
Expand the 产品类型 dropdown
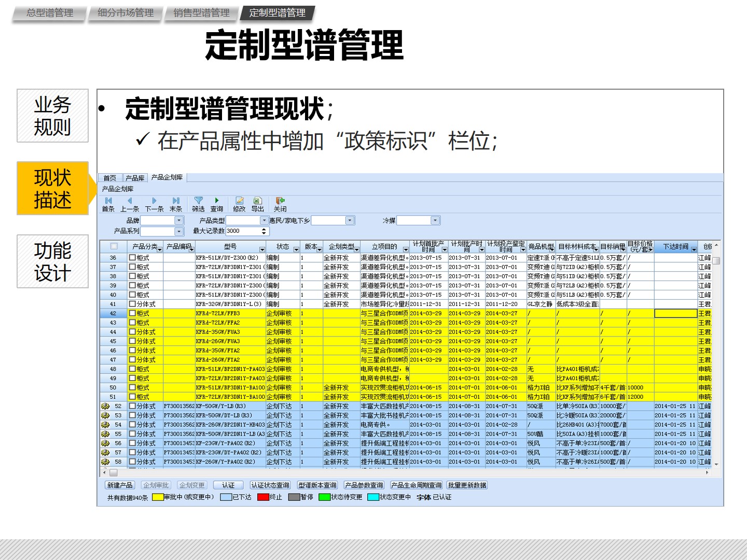coord(264,221)
